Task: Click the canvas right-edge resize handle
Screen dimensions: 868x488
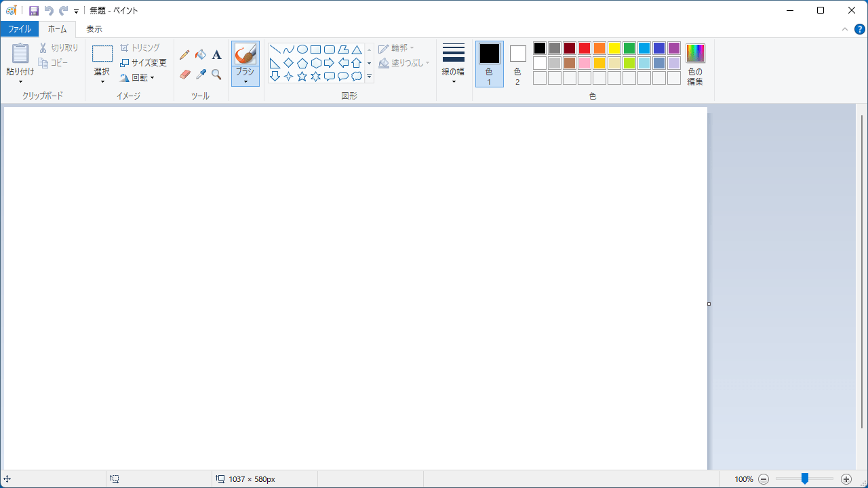Action: (x=709, y=304)
